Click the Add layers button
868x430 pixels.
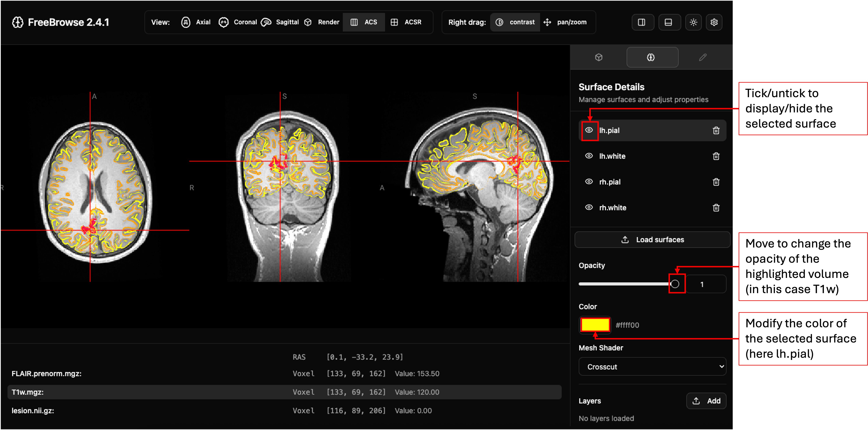[x=706, y=401]
